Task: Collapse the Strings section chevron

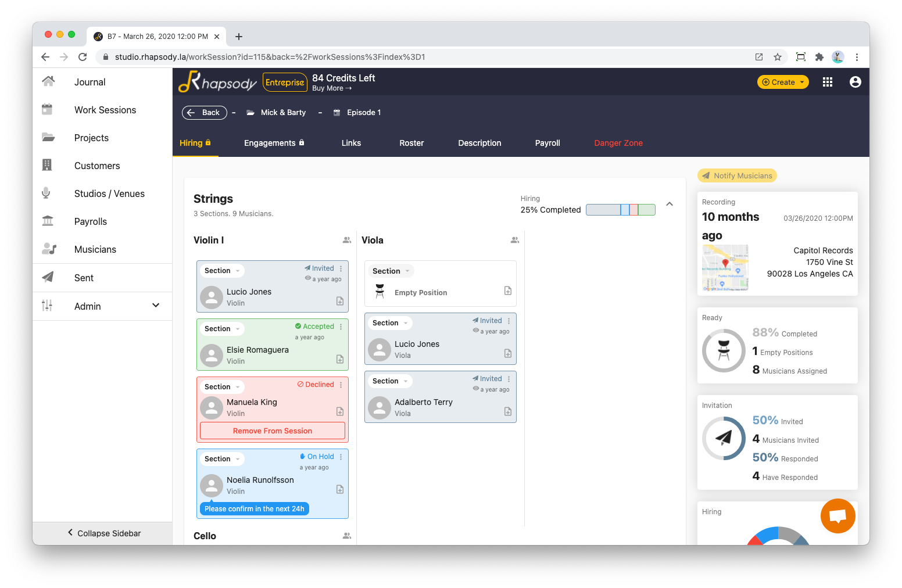Action: pyautogui.click(x=670, y=204)
